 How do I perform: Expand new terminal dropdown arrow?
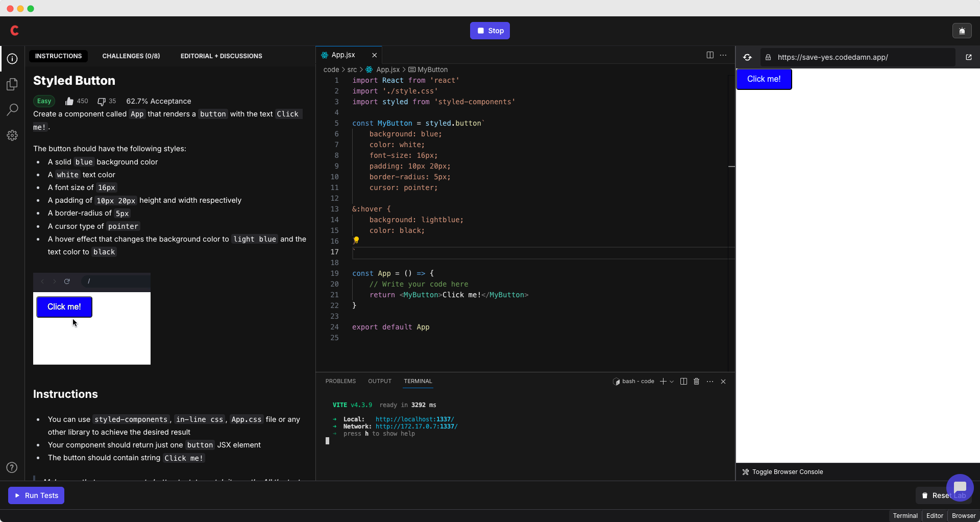point(672,382)
